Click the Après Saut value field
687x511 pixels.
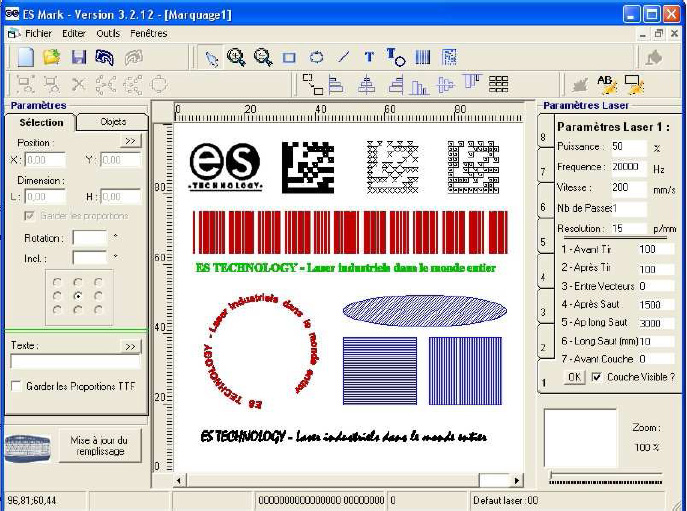point(655,305)
